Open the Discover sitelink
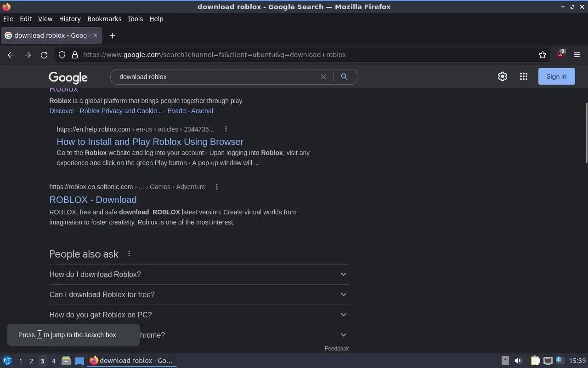Screen dimensions: 588x368 point(62,111)
